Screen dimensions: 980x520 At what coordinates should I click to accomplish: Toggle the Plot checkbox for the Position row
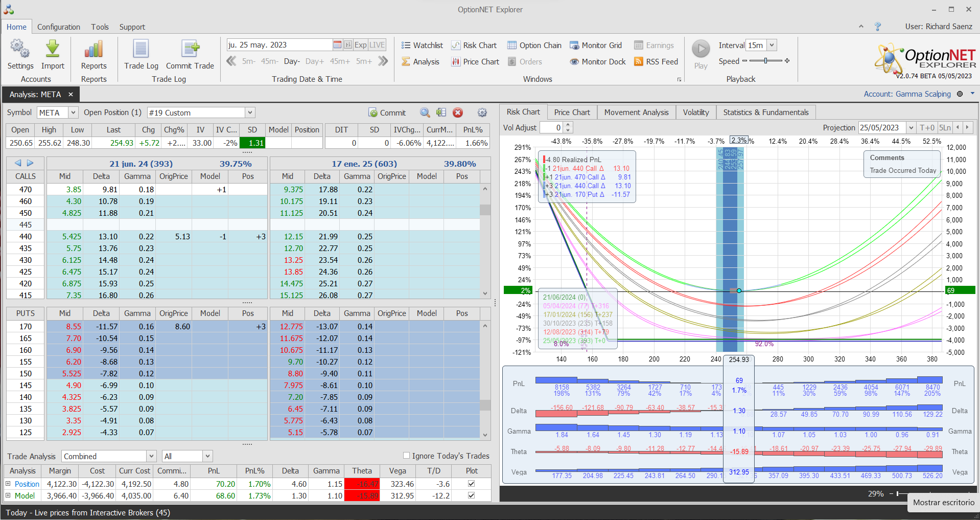point(471,484)
